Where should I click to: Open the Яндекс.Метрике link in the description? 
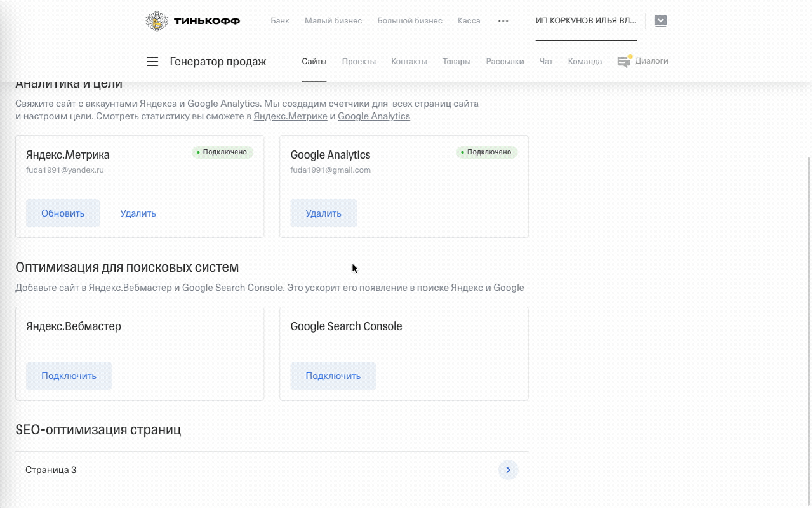[290, 116]
